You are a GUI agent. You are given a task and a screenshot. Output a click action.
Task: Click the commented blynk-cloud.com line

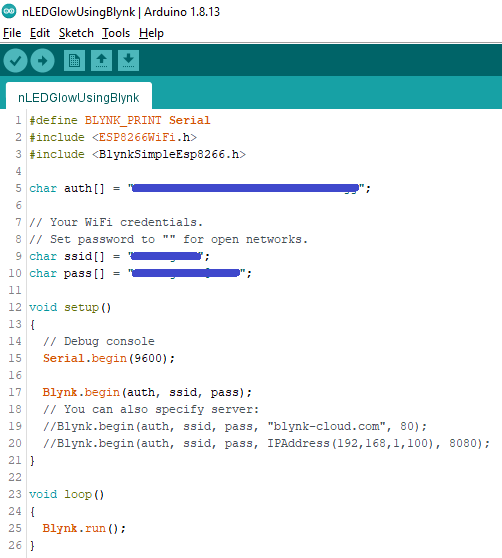click(x=235, y=426)
